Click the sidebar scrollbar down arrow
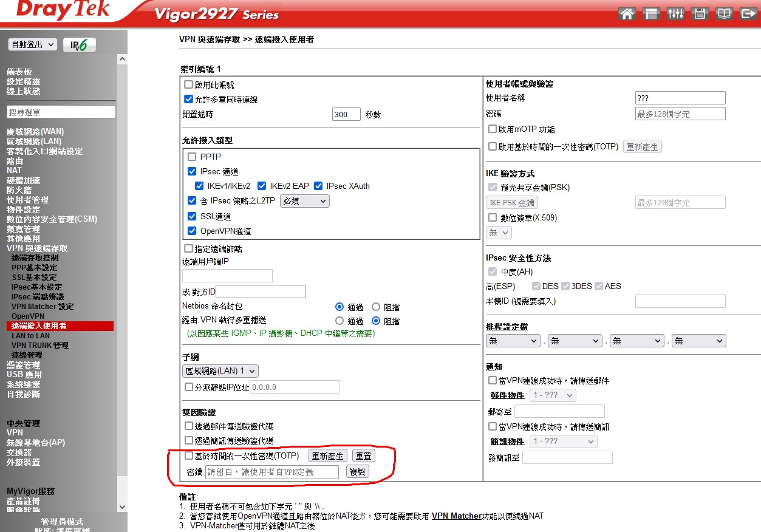Screen dimensions: 761x532 [x=122, y=506]
